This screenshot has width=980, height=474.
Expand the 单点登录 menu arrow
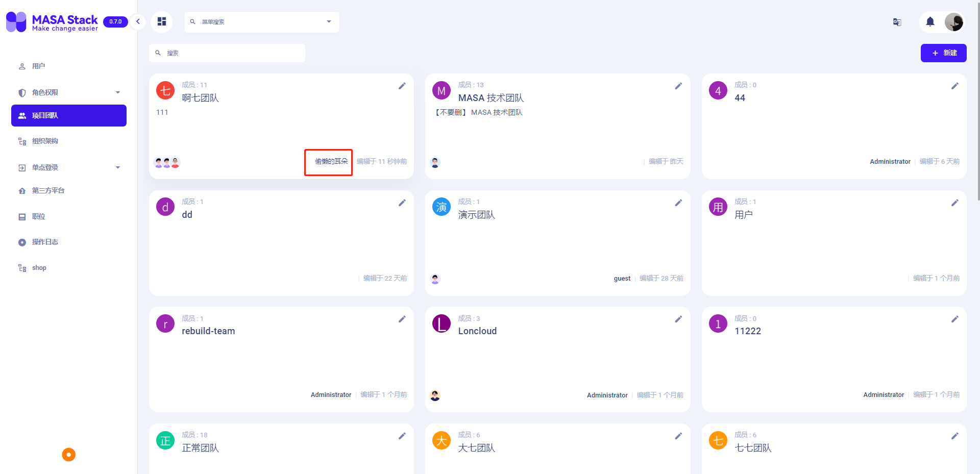tap(118, 167)
